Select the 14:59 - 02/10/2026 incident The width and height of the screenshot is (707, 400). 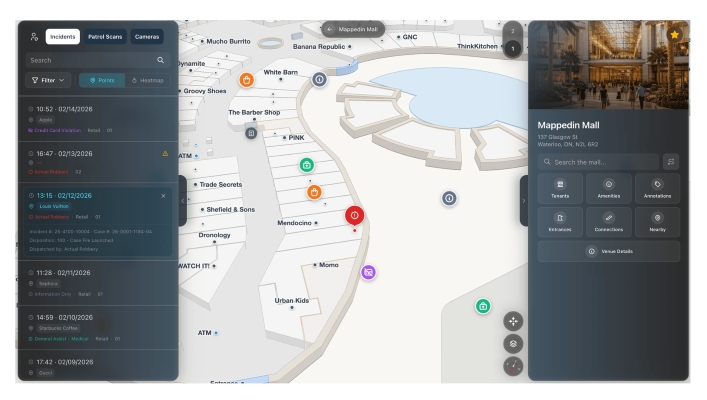coord(98,328)
